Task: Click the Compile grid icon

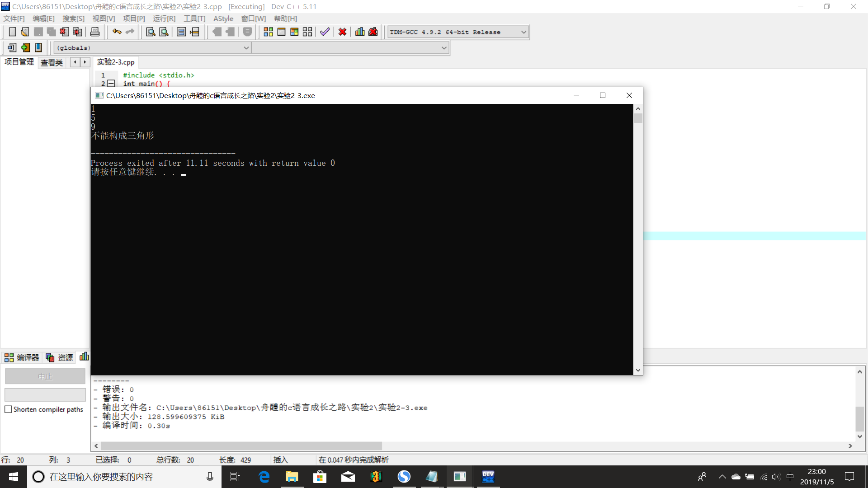Action: (x=268, y=32)
